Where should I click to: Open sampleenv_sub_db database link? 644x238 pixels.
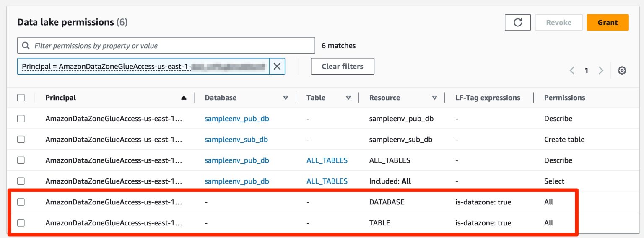point(236,140)
